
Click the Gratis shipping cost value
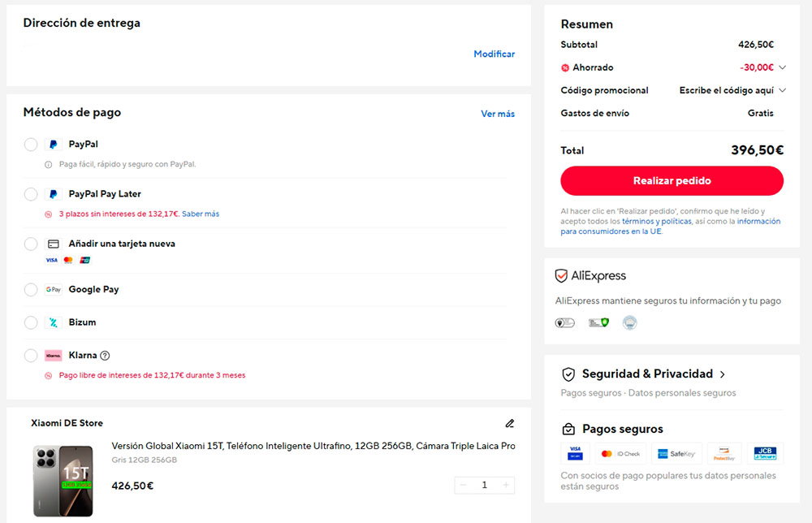(760, 114)
